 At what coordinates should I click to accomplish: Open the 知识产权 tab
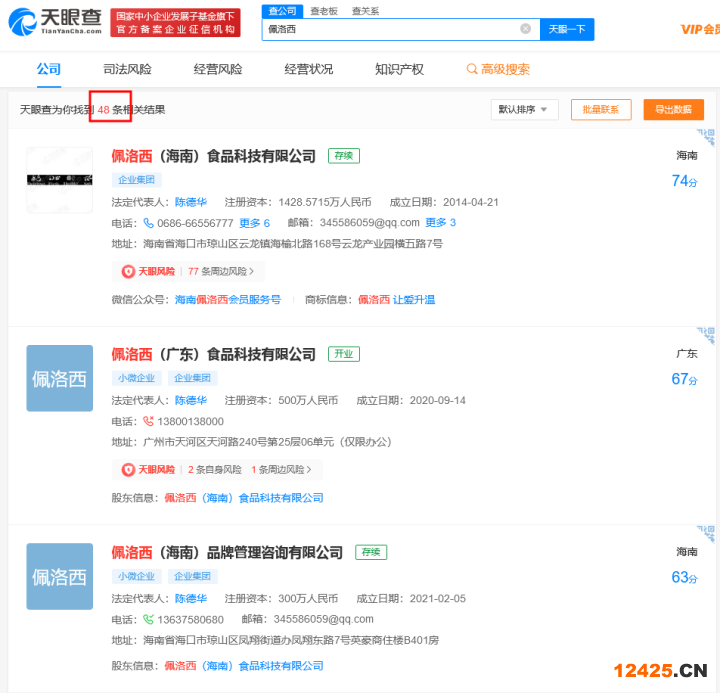coord(399,69)
